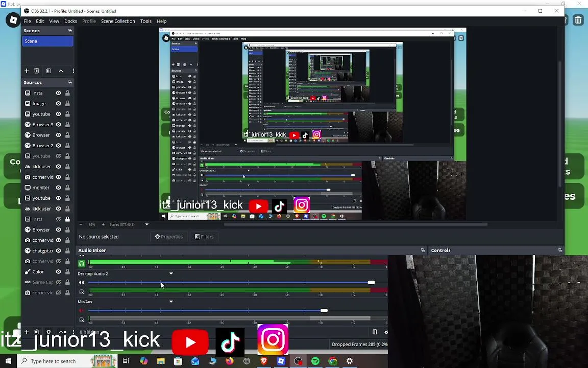588x368 pixels.
Task: Select the Scene entry in Scenes list
Action: coord(47,41)
